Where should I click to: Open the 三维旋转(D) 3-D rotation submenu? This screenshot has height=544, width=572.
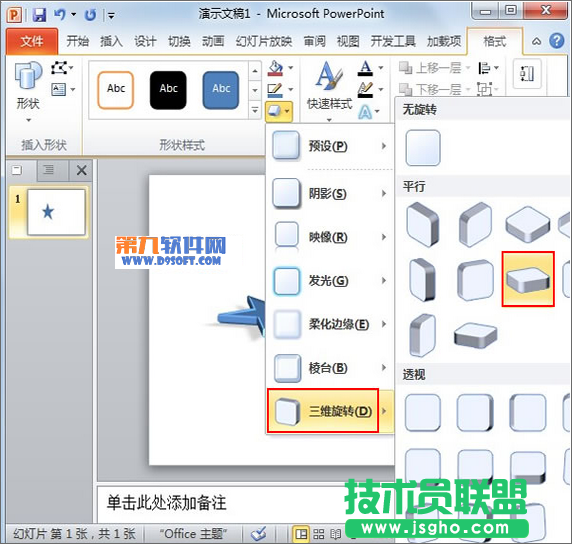330,411
